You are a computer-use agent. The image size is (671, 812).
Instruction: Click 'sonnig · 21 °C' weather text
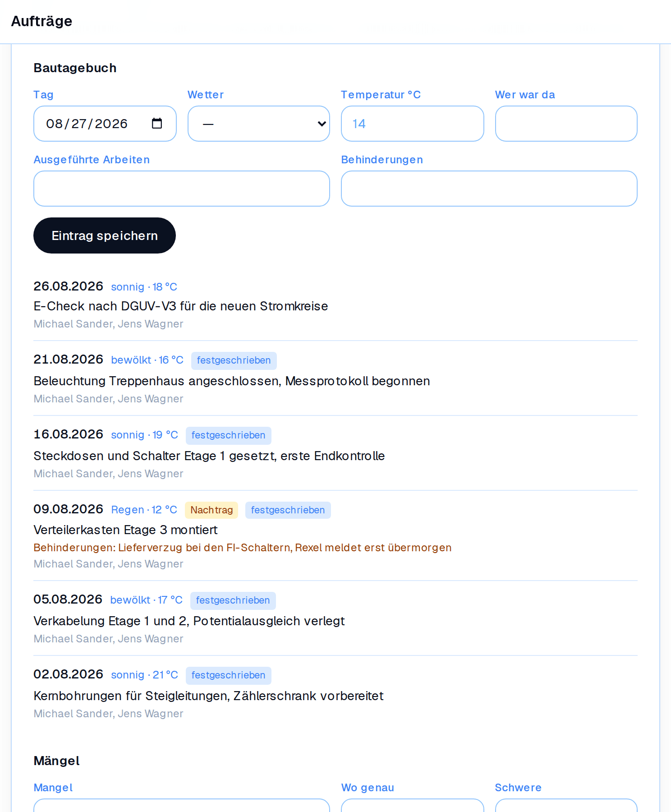click(x=145, y=675)
